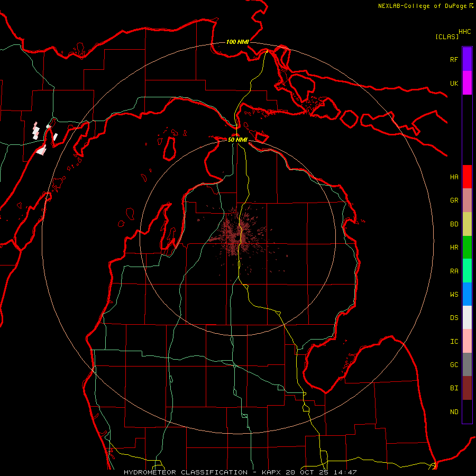This screenshot has width=476, height=476.
Task: Click the RF purple legend swatch
Action: (x=467, y=59)
